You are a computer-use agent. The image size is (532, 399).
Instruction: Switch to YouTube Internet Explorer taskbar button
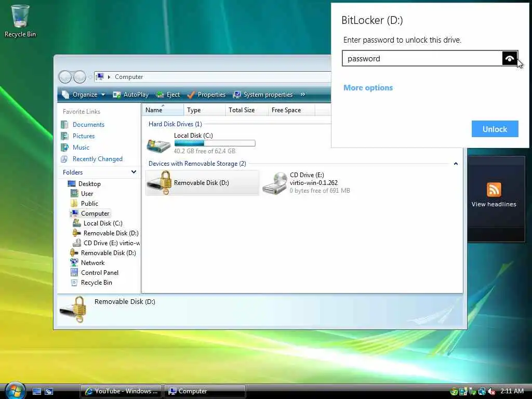(121, 391)
